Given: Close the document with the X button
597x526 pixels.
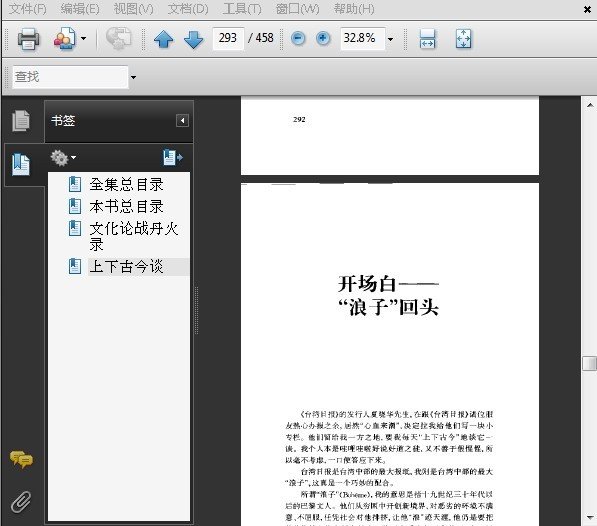Looking at the screenshot, I should 587,10.
